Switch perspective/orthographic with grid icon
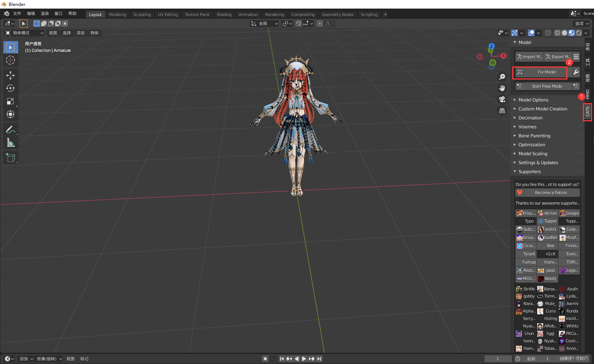Screen dimensions: 594x364 pos(502,111)
